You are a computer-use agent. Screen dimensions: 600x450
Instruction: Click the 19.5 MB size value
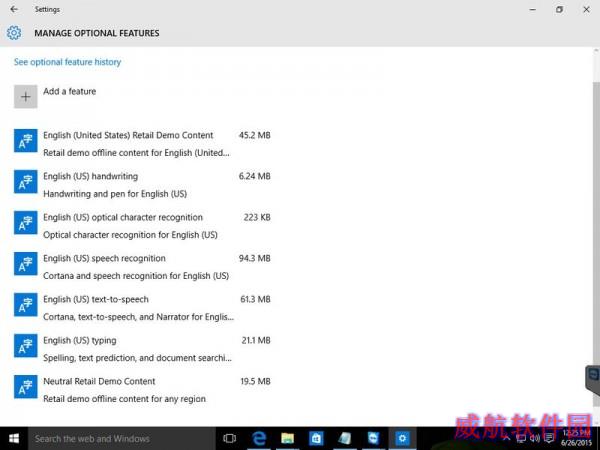point(255,381)
